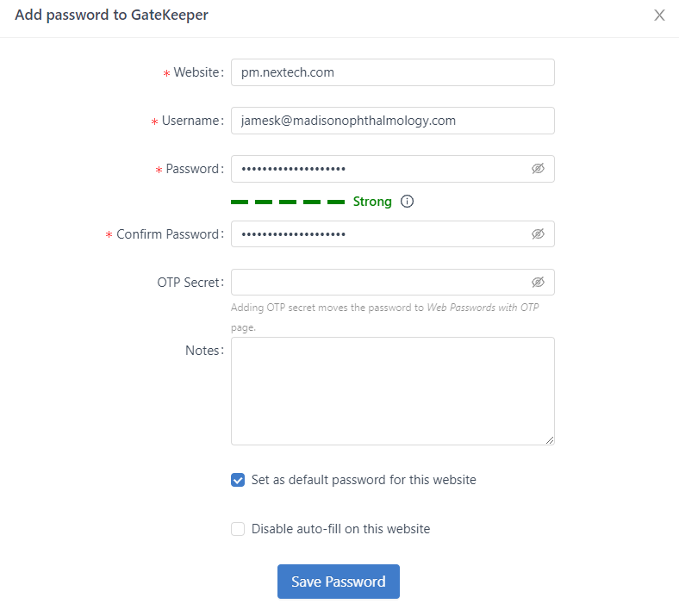Click the Add password to GateKeeper title
The width and height of the screenshot is (679, 616).
tap(111, 15)
